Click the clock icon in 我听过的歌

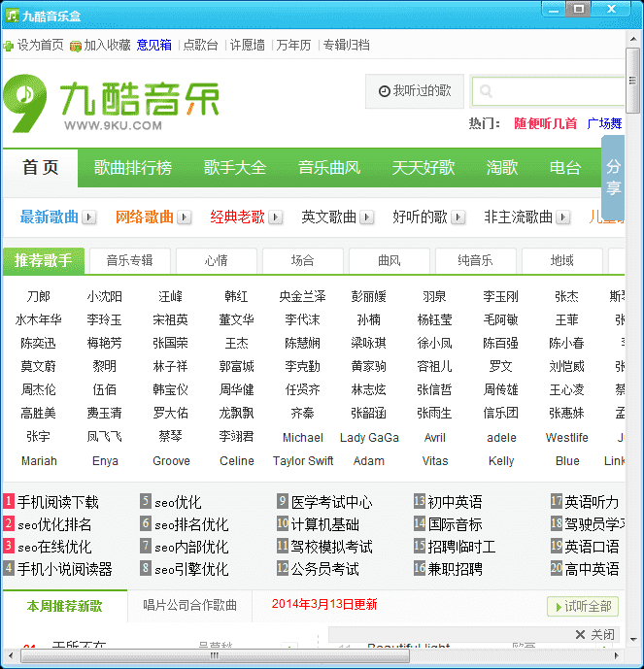coord(384,91)
